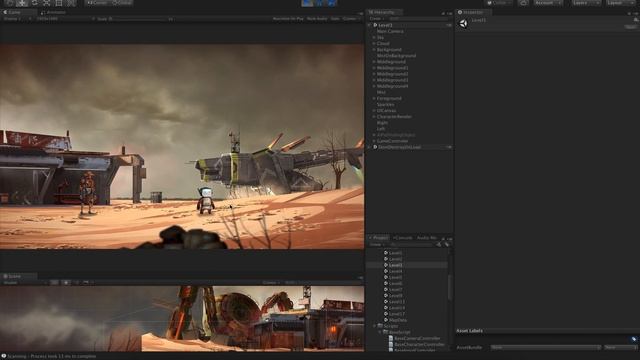Select the Project tab

point(379,238)
